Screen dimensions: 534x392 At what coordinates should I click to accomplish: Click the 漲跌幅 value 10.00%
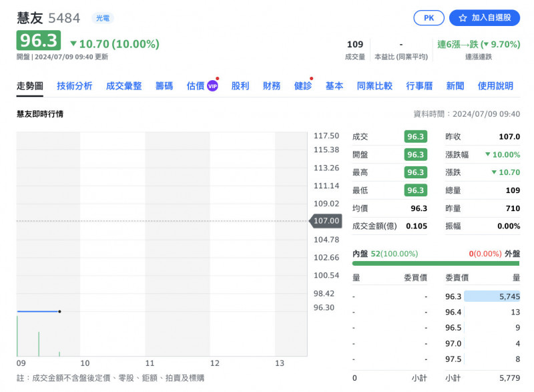[503, 155]
